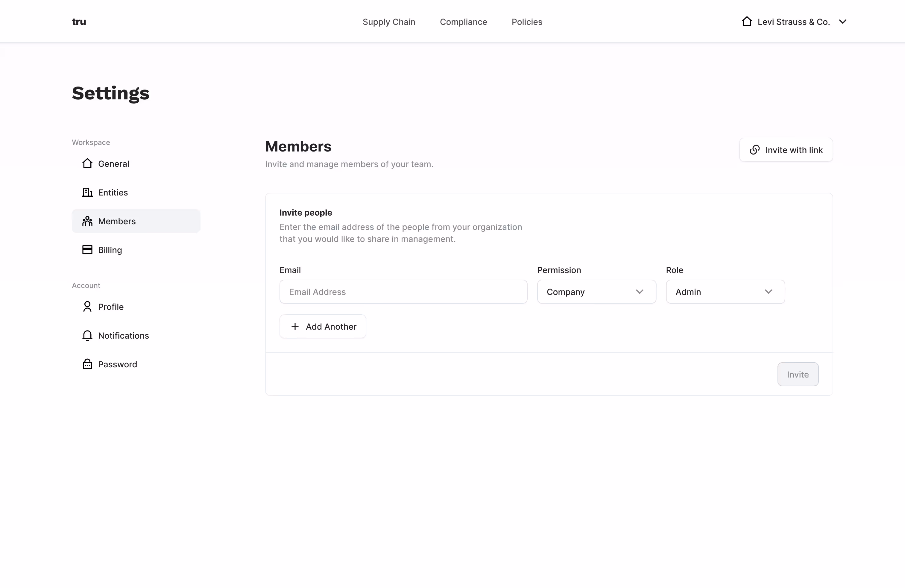Expand the Levi Strauss & Co. workspace chevron

[843, 22]
